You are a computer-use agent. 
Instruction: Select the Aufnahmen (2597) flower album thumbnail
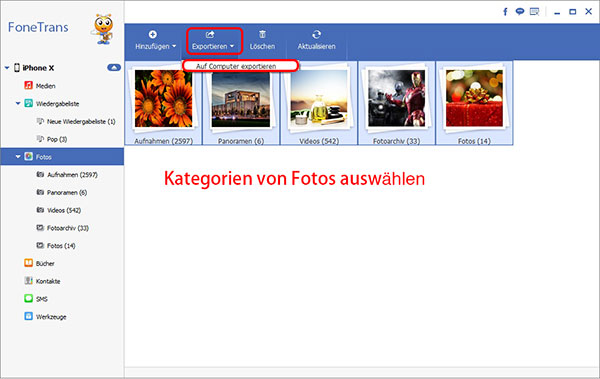(163, 98)
